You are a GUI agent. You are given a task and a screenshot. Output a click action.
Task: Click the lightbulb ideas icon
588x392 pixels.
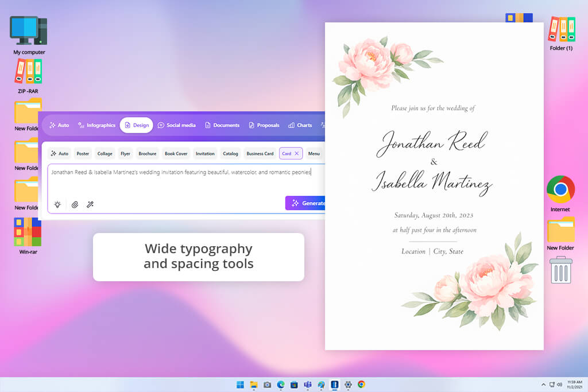point(57,204)
